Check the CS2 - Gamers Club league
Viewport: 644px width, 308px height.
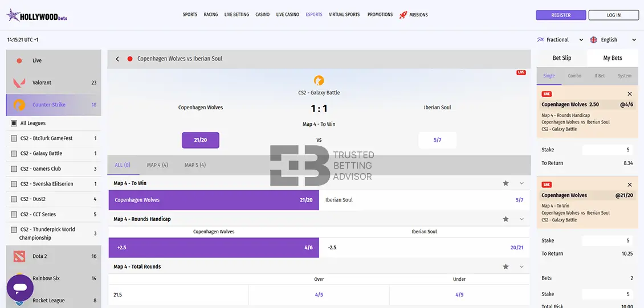pyautogui.click(x=14, y=169)
